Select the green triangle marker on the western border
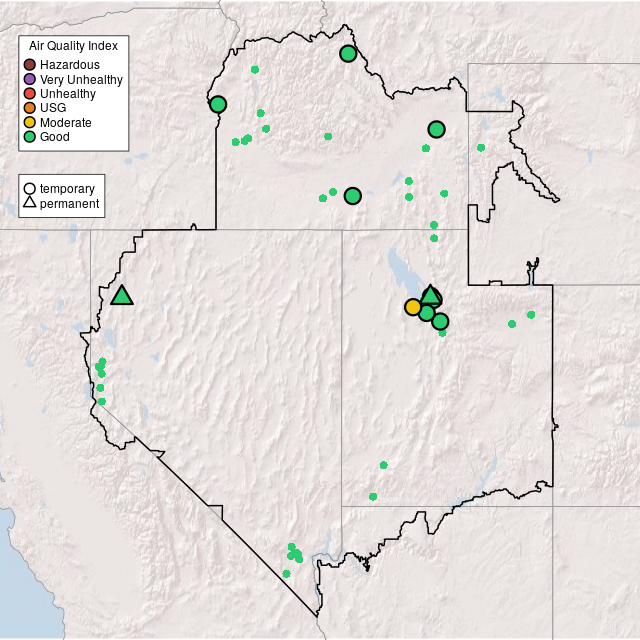 point(122,295)
